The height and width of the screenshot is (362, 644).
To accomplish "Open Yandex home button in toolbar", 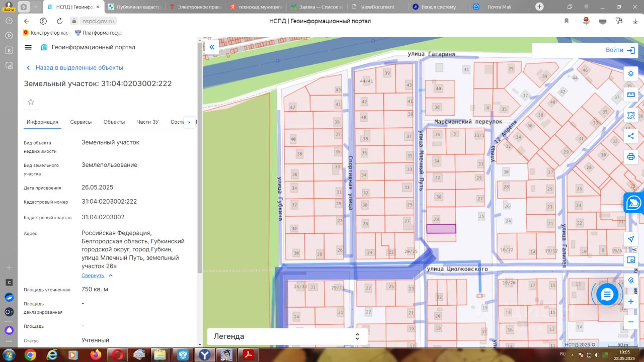I will click(x=43, y=21).
